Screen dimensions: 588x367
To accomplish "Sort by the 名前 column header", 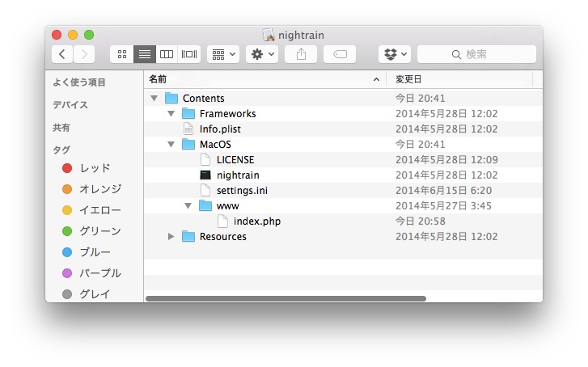I will coord(264,79).
